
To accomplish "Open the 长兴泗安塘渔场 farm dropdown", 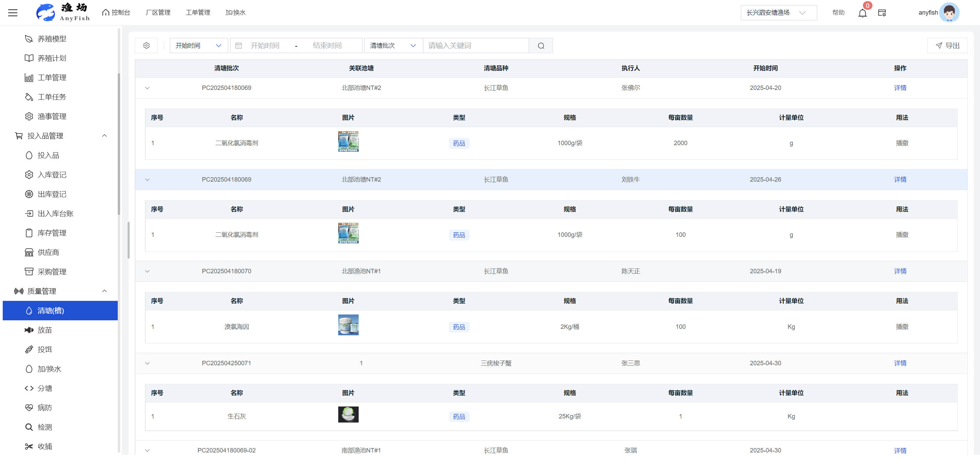I will (x=778, y=13).
